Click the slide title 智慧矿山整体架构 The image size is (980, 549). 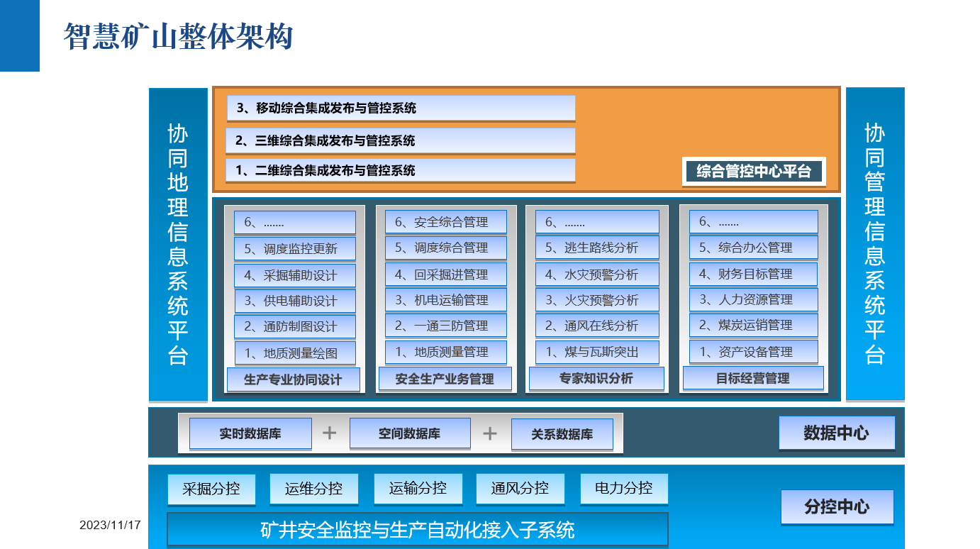[178, 36]
